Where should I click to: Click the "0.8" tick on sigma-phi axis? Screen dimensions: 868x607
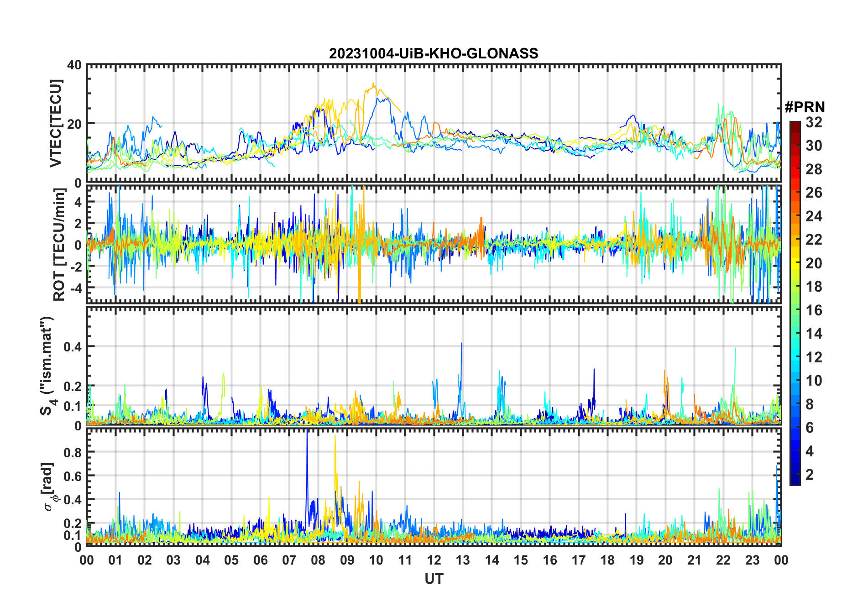(72, 452)
